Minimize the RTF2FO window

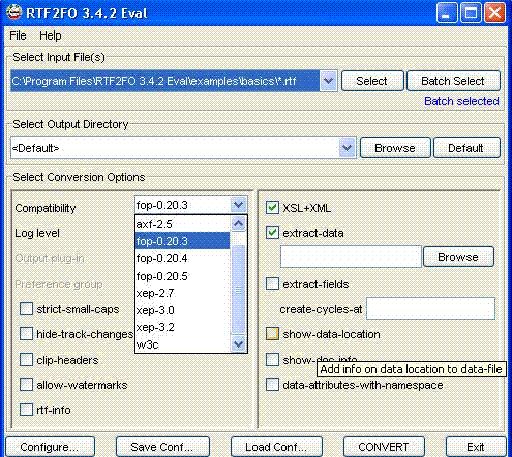[x=446, y=13]
